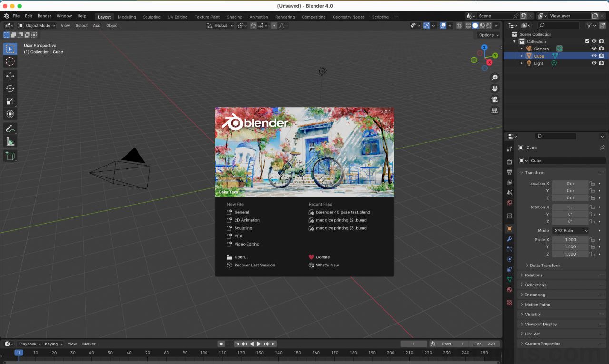The height and width of the screenshot is (364, 609).
Task: Hide the Light with its eye icon
Action: coord(594,63)
